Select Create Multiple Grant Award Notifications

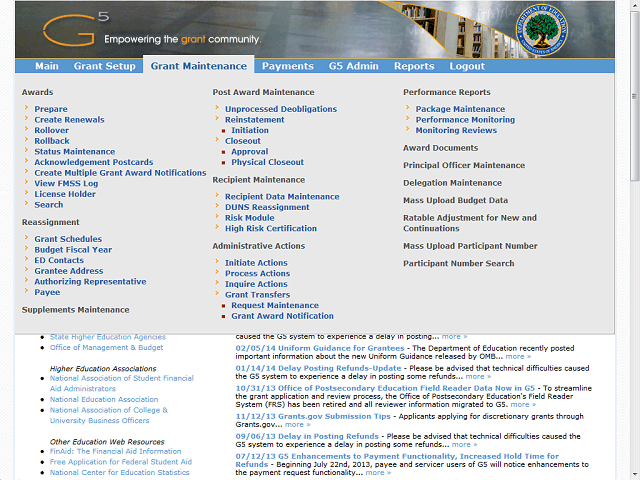(120, 173)
